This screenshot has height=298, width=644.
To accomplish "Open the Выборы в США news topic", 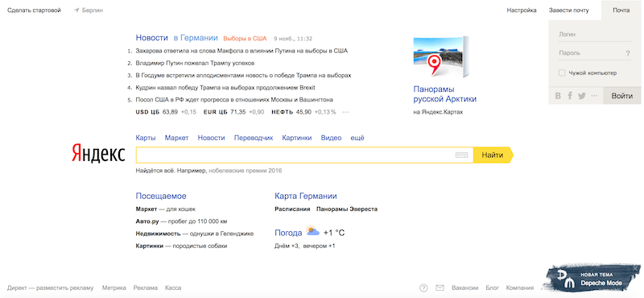I will [245, 39].
